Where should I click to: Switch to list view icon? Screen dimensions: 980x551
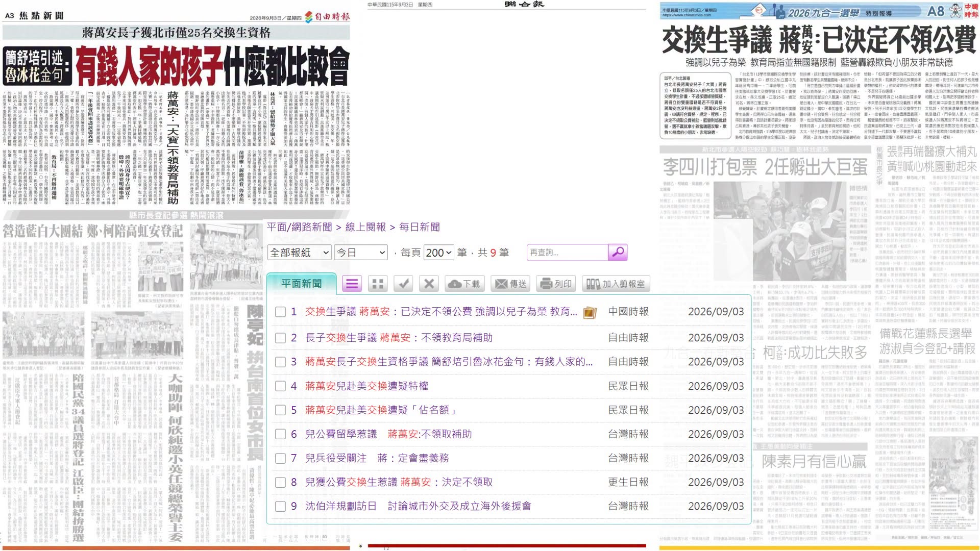coord(352,284)
